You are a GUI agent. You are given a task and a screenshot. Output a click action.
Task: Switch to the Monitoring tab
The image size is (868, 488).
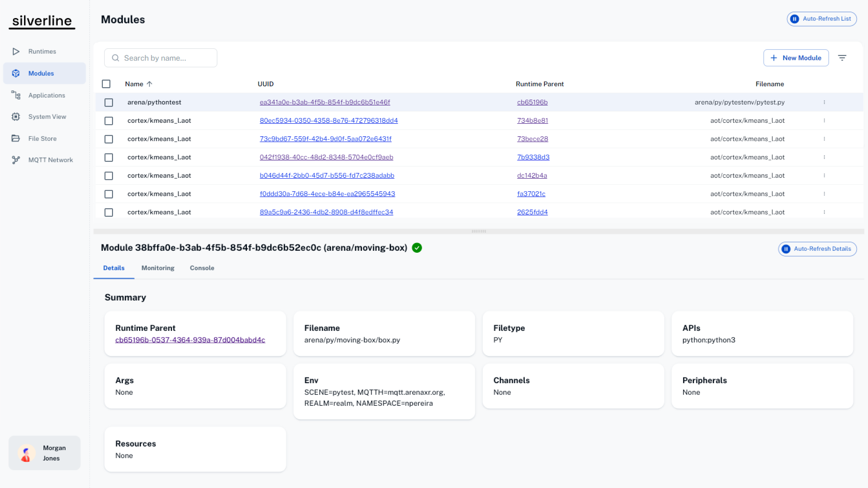click(x=158, y=268)
